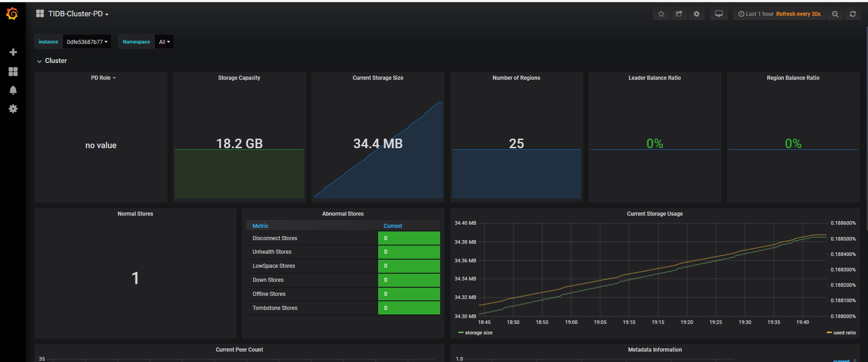Select the Tombstone Stores row

343,308
